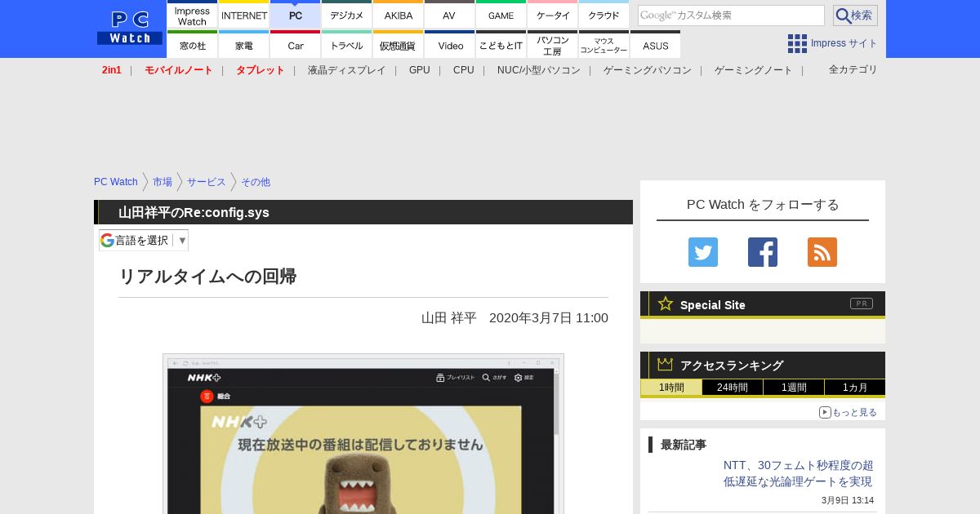980x514 pixels.
Task: Click the PC Watch breadcrumb link
Action: coord(116,182)
